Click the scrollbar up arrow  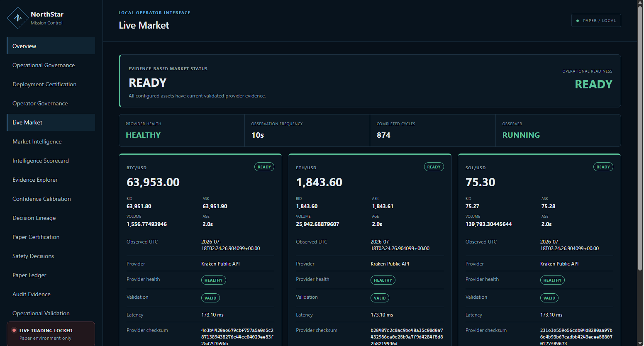(x=640, y=3)
